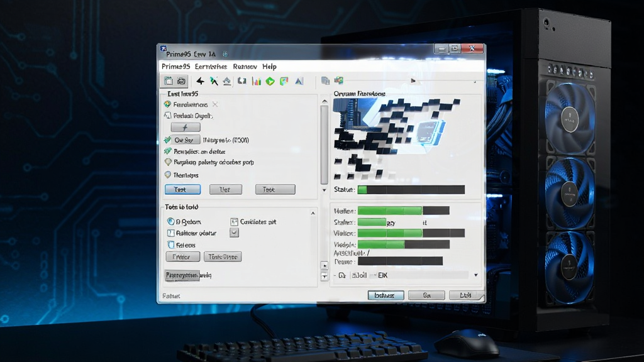Click the Status progress bar
The height and width of the screenshot is (362, 644).
(x=411, y=190)
